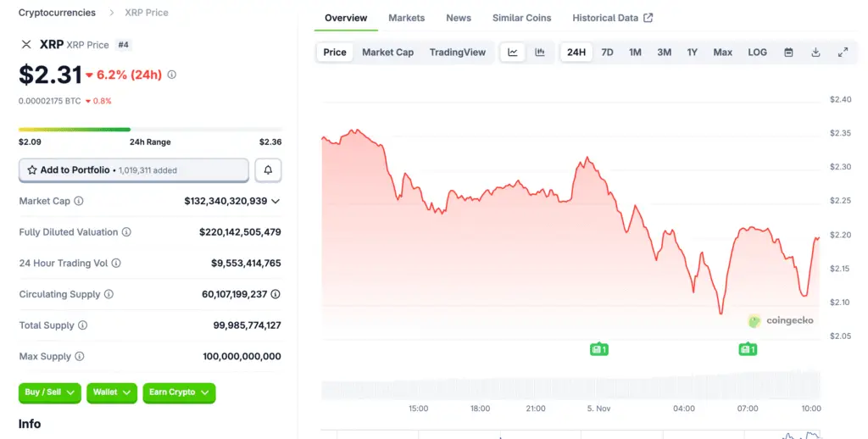Open the Buy / Sell dropdown
This screenshot has height=439, width=868.
click(x=50, y=392)
